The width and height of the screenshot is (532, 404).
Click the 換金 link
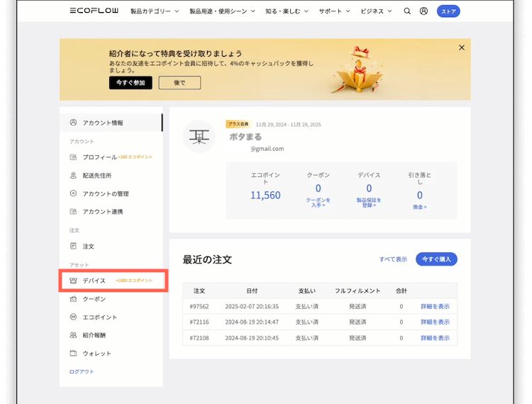click(x=420, y=207)
